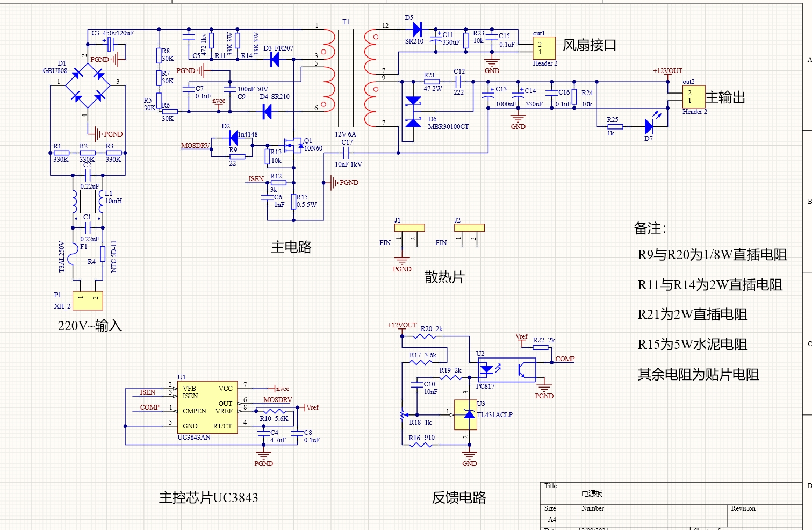The height and width of the screenshot is (530, 812).
Task: Select the '风扇接口' label text
Action: (x=590, y=45)
